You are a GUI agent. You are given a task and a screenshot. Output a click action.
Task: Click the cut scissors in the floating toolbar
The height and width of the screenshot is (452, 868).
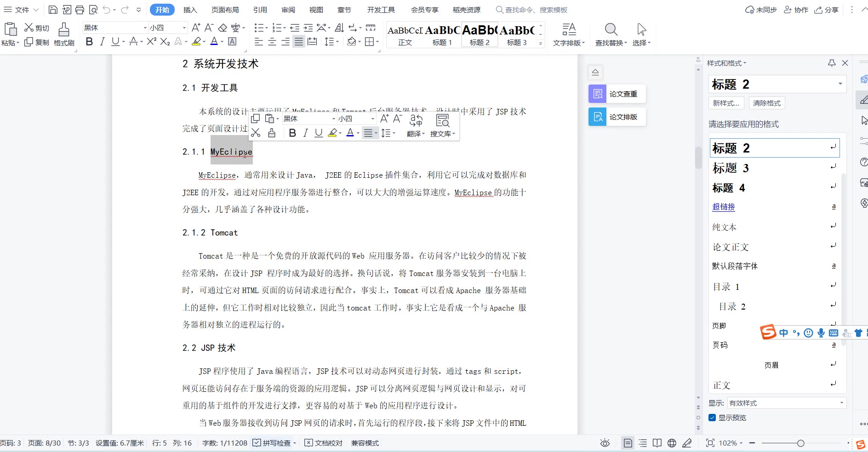click(256, 133)
